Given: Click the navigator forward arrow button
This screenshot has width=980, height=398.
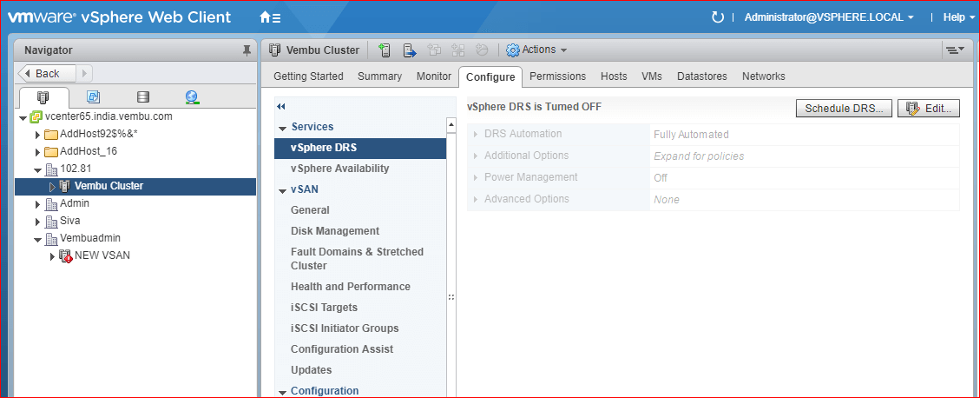Looking at the screenshot, I should [84, 73].
